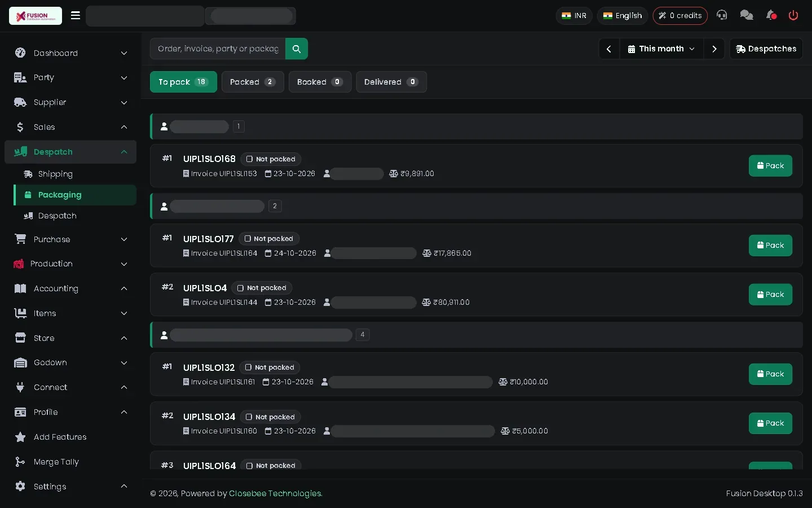Go to previous period arrow
The image size is (812, 508).
pyautogui.click(x=609, y=49)
